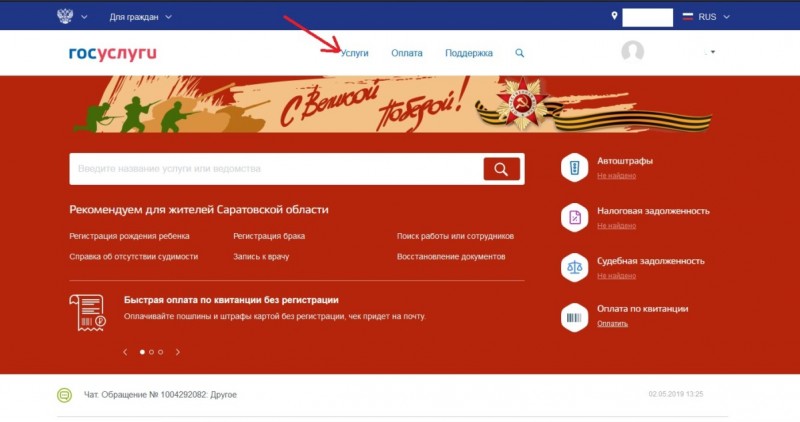Click the magnifier icon in navigation bar
The height and width of the screenshot is (422, 800).
[x=519, y=53]
